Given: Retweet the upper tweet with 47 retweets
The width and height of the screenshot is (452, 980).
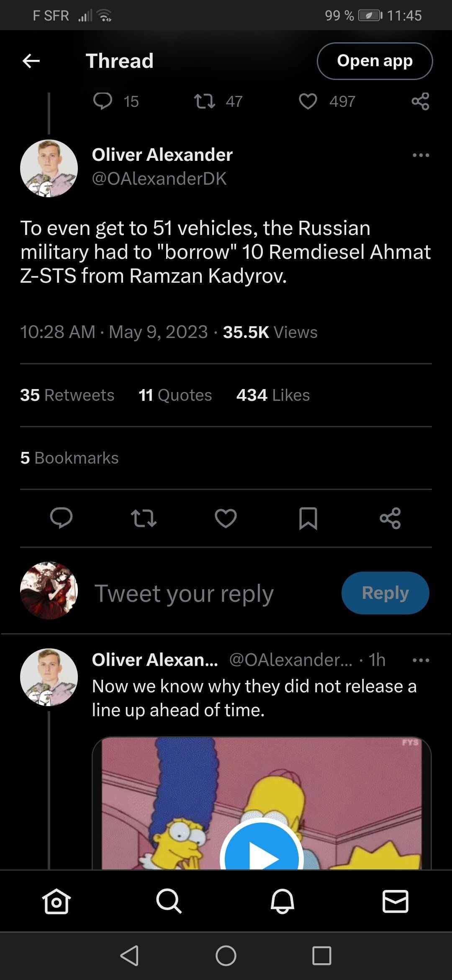Looking at the screenshot, I should [x=205, y=101].
